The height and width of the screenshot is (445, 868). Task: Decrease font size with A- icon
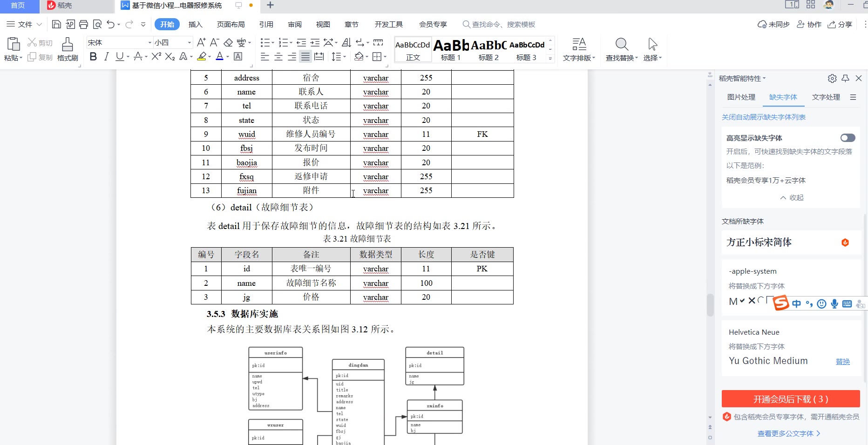(214, 42)
